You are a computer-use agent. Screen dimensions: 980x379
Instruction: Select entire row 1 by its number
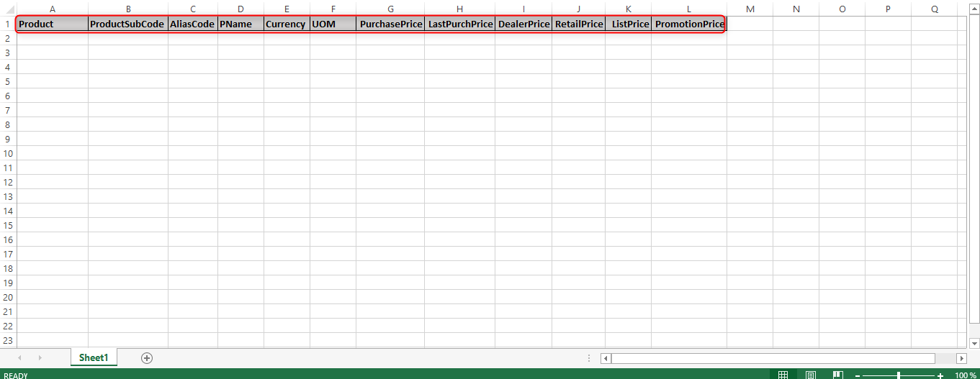8,24
